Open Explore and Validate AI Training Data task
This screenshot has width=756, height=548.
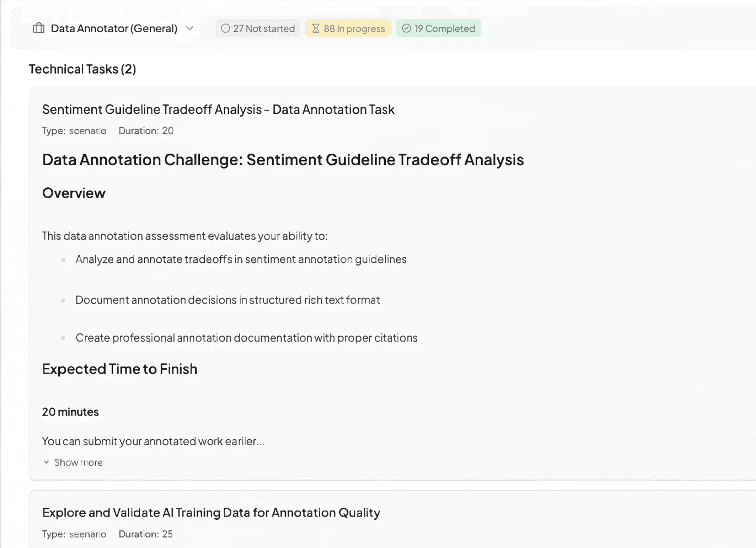pyautogui.click(x=211, y=513)
